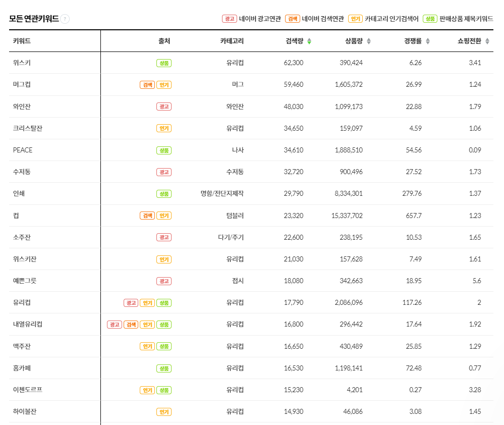Click the 인기 badge in the 위스키잔 row
This screenshot has width=504, height=425.
(164, 259)
